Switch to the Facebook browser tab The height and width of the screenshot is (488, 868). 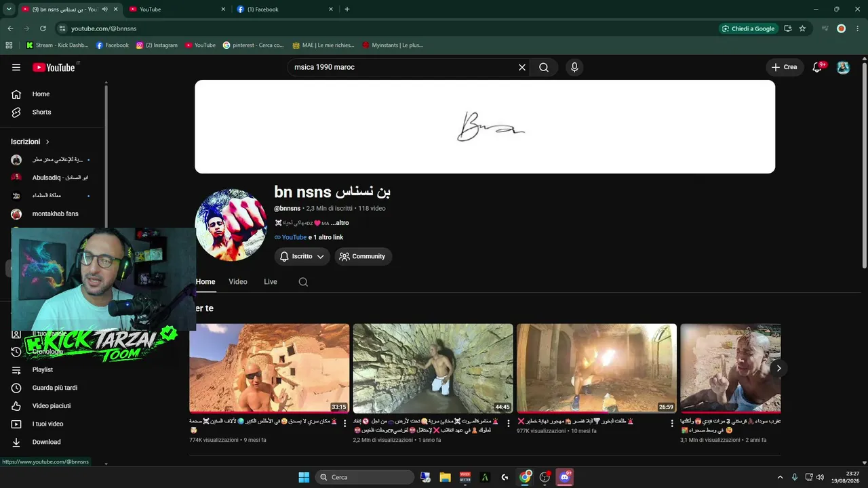pos(285,9)
